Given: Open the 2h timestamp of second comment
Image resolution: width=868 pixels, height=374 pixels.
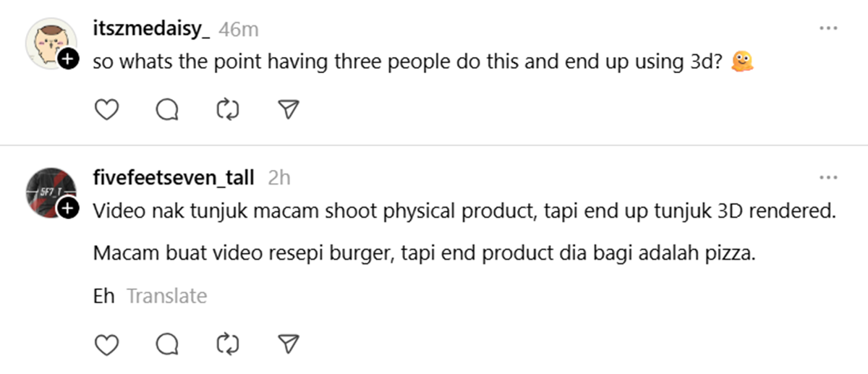Looking at the screenshot, I should [x=278, y=178].
